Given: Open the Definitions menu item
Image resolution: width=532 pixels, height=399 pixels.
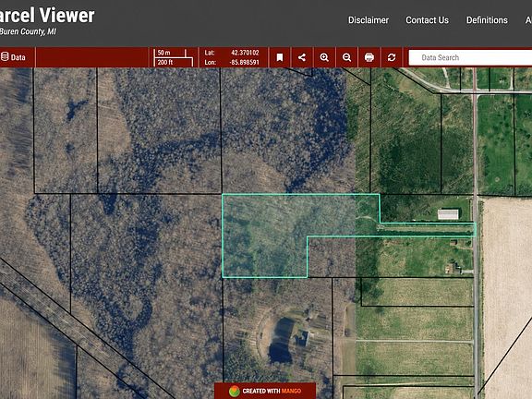Looking at the screenshot, I should [487, 20].
